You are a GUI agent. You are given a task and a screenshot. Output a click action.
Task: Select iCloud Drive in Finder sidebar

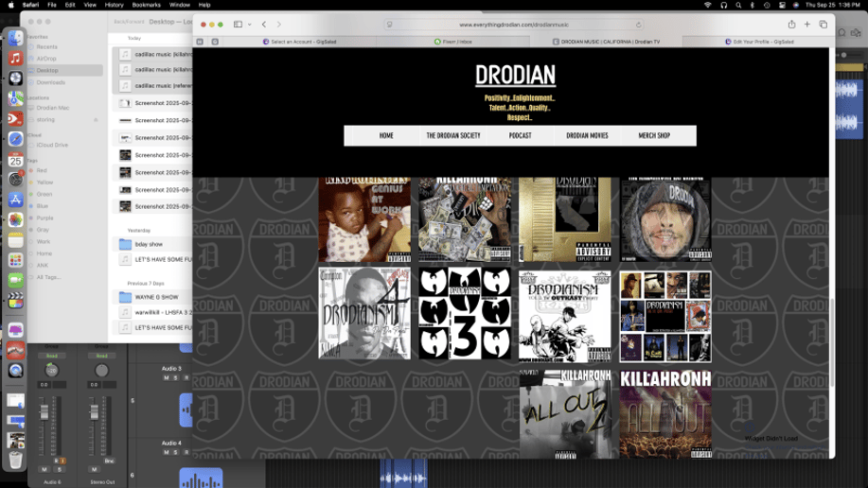pos(52,145)
